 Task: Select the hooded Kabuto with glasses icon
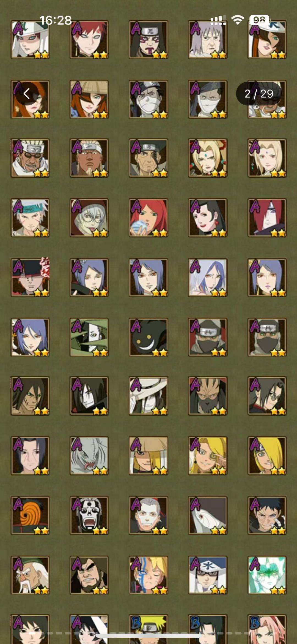pyautogui.click(x=89, y=218)
